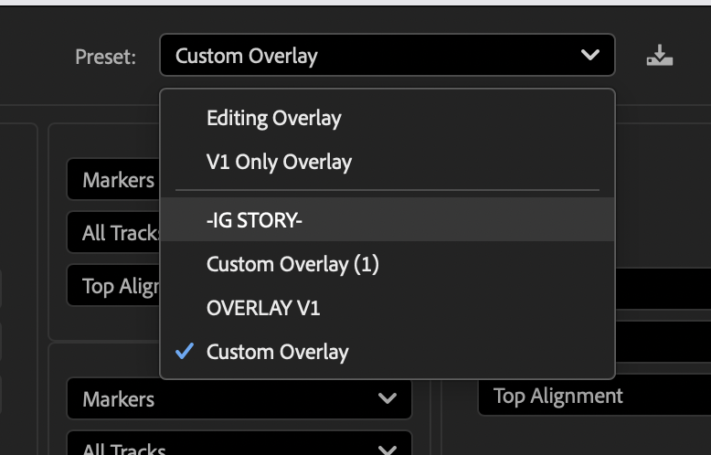Click the Save Preset icon beside Preset dropdown
The height and width of the screenshot is (455, 711).
[x=659, y=55]
